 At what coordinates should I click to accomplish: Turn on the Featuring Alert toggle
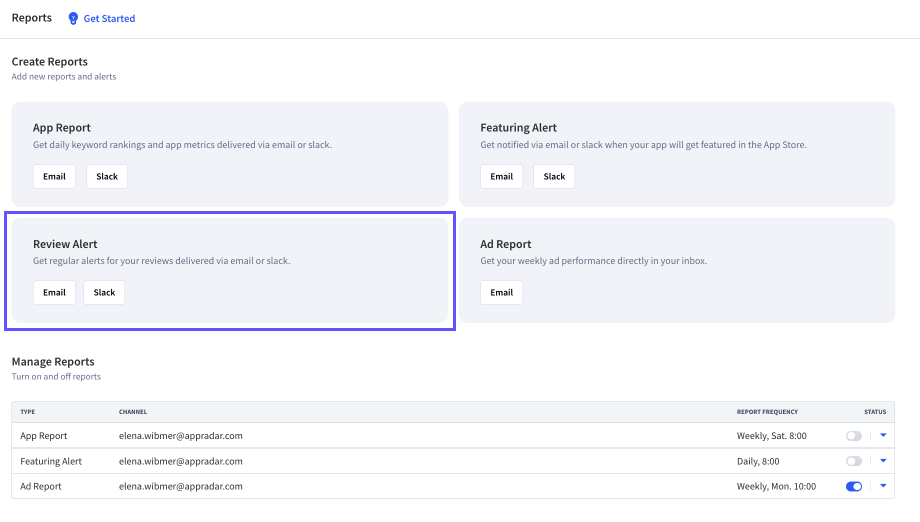pyautogui.click(x=854, y=461)
